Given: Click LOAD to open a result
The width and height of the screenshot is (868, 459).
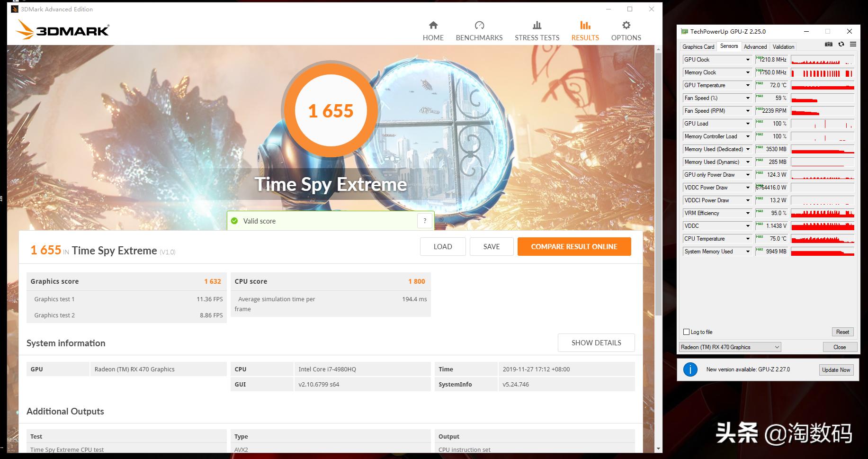Looking at the screenshot, I should coord(443,246).
